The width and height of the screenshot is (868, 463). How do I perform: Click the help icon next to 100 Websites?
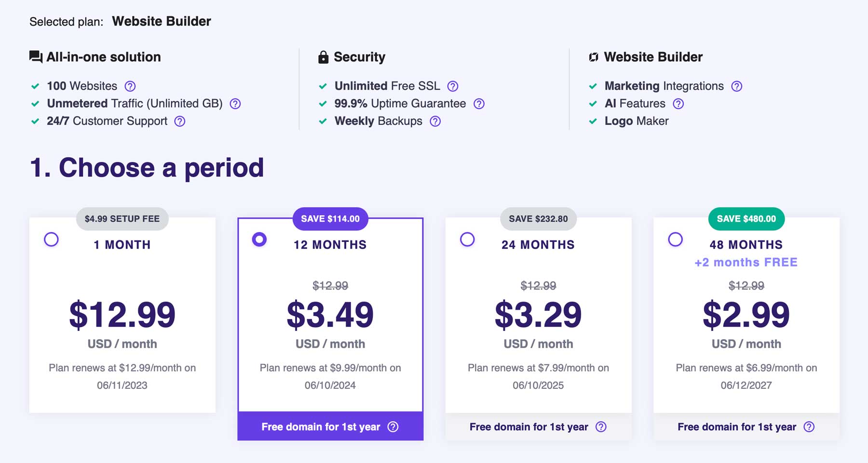click(x=129, y=86)
